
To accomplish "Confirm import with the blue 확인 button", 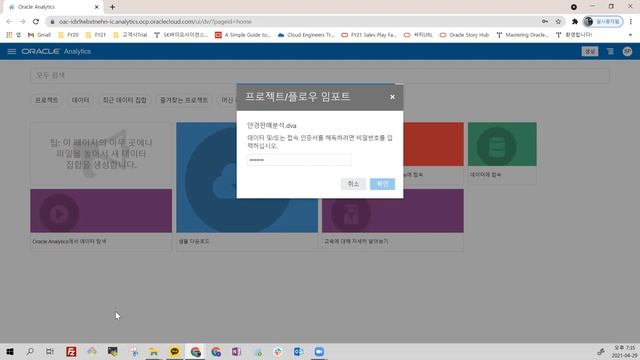I will (382, 184).
